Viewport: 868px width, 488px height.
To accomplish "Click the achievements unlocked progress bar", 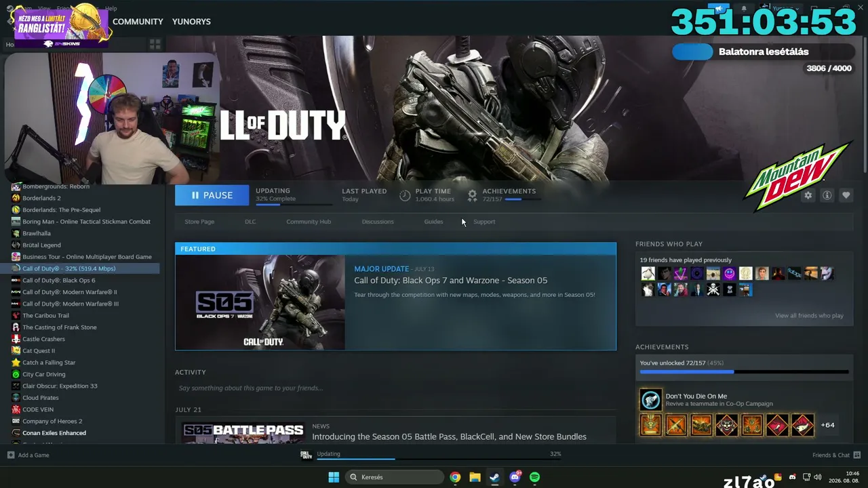I will [x=744, y=371].
